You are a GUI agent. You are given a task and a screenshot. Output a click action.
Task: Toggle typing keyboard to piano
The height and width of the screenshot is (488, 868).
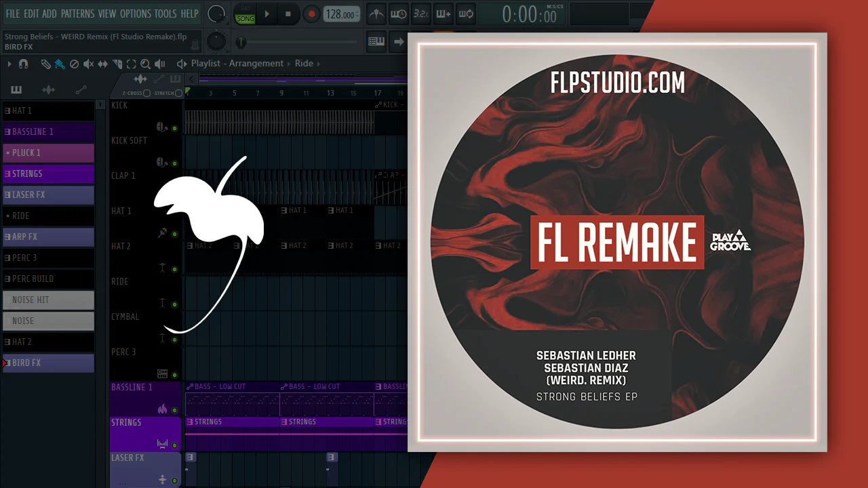[376, 41]
